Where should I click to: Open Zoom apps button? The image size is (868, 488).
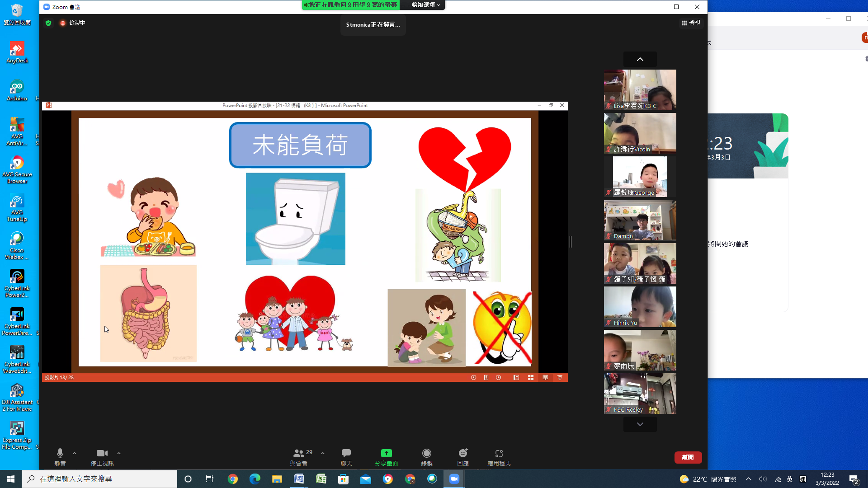[499, 457]
